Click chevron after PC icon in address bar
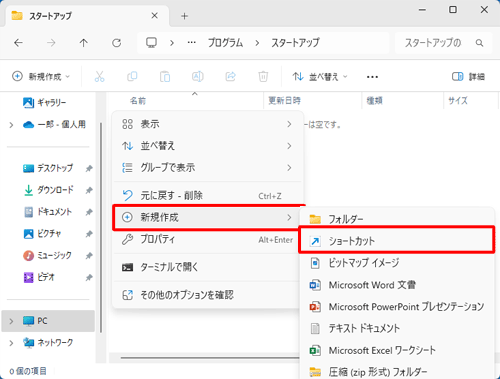The height and width of the screenshot is (379, 500). 172,43
